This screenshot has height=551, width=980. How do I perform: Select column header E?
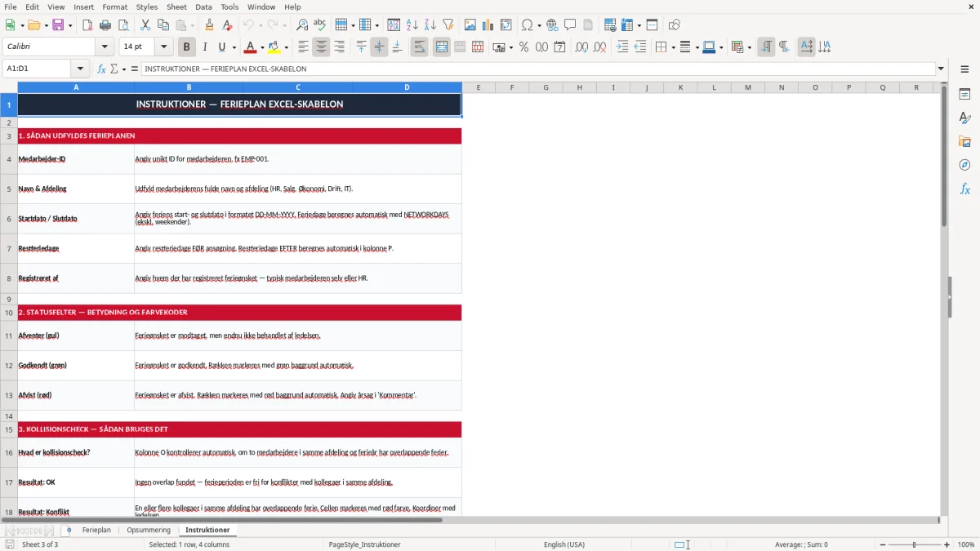tap(478, 87)
